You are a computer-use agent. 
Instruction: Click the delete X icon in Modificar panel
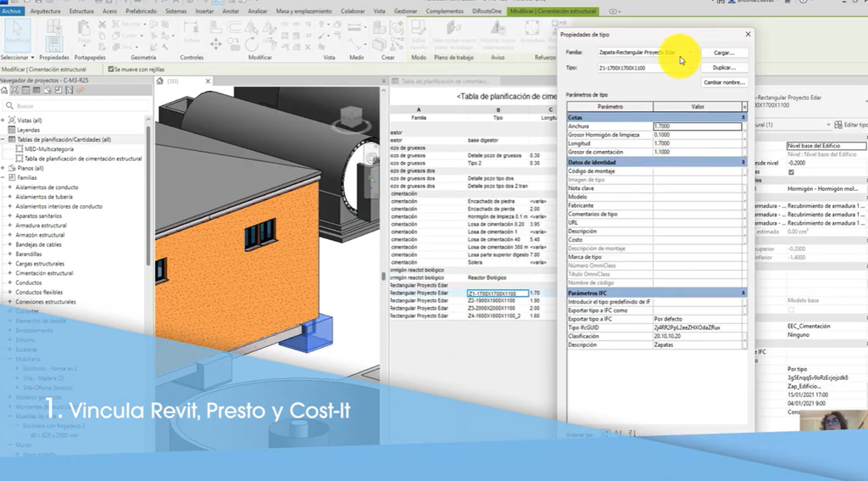coord(308,48)
